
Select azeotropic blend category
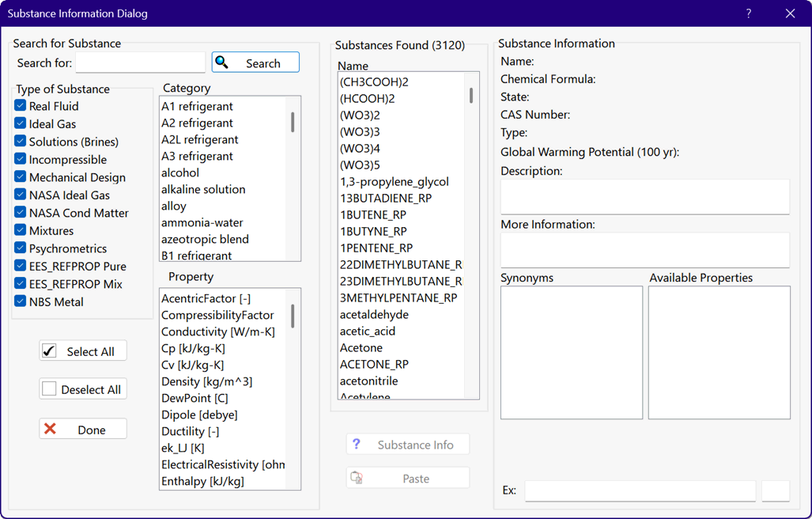(x=205, y=239)
